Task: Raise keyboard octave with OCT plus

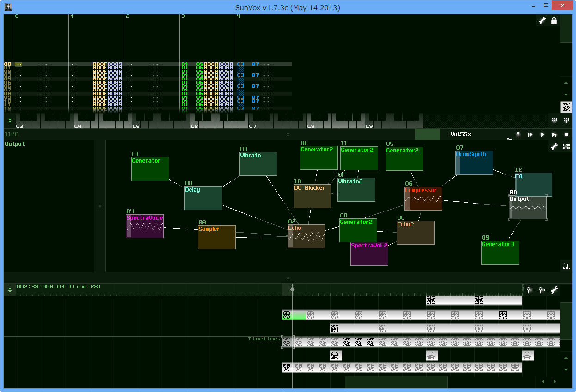Action: click(566, 120)
